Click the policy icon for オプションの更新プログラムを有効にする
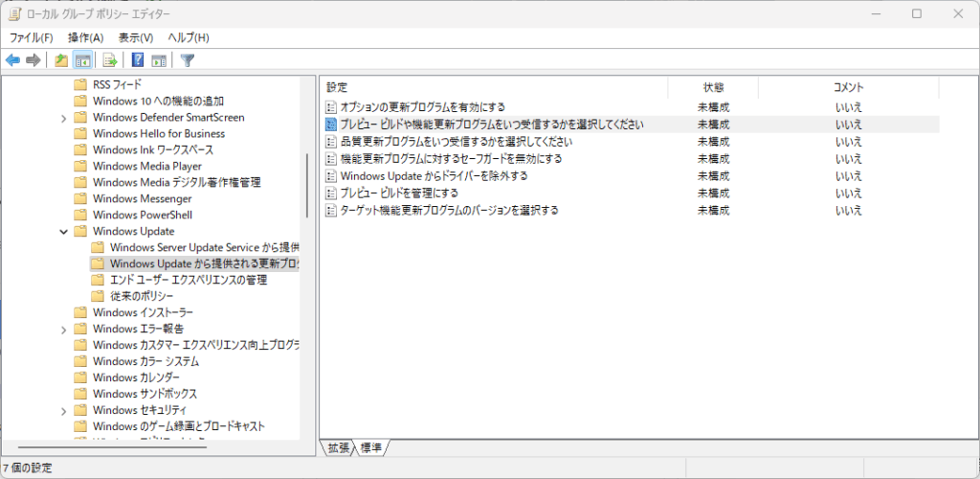Screen dimensions: 980x479 [x=331, y=107]
